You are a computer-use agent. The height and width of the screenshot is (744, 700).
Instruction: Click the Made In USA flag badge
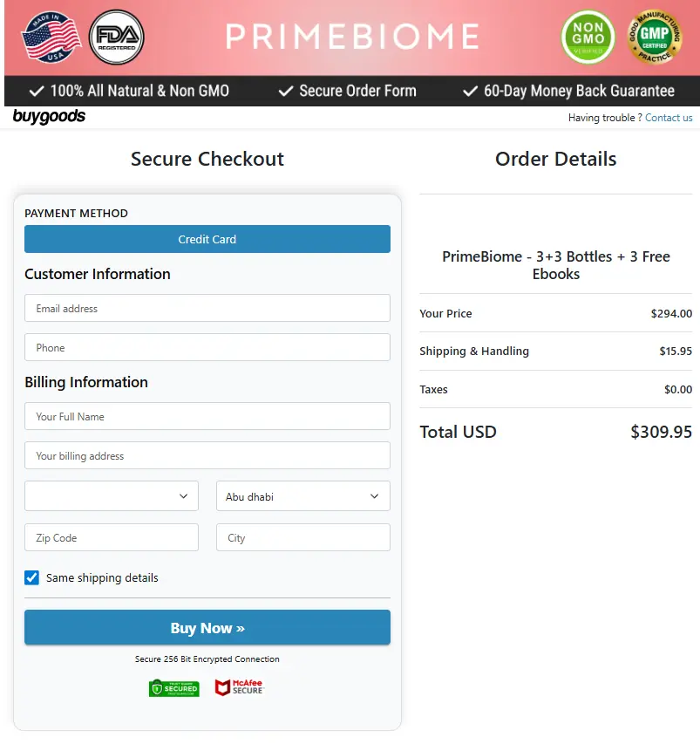[x=51, y=38]
